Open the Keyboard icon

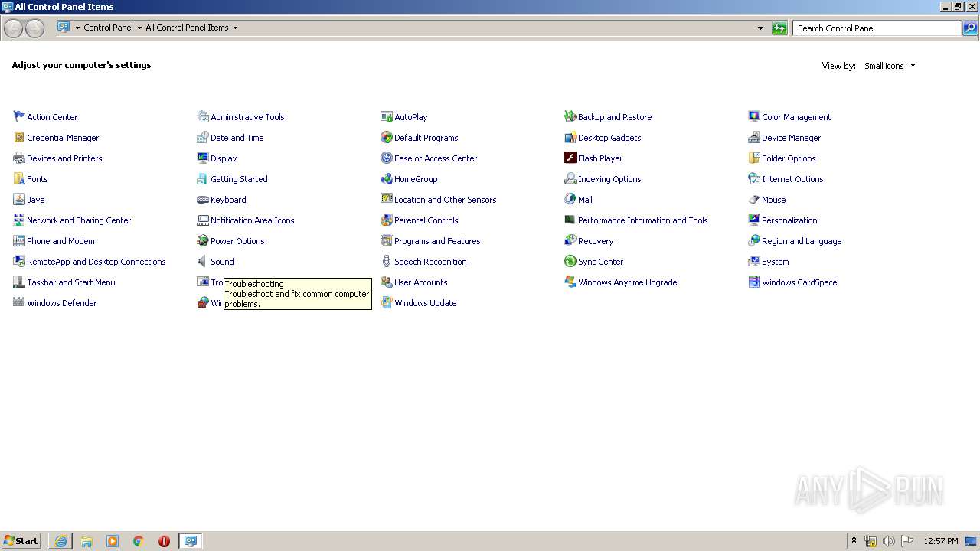pos(203,200)
